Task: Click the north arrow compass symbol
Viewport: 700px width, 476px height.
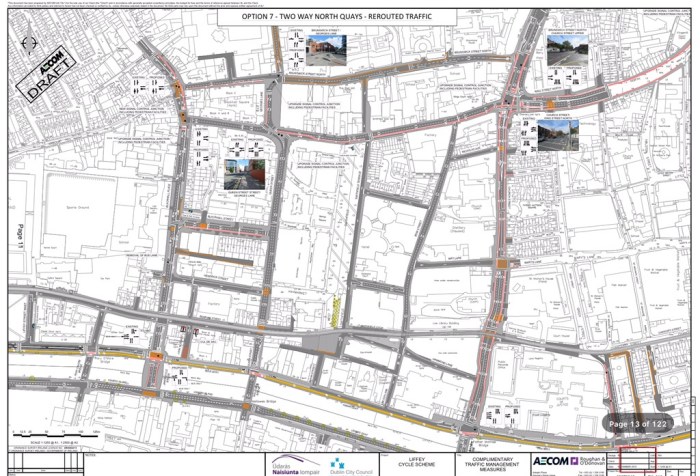Action: point(27,43)
